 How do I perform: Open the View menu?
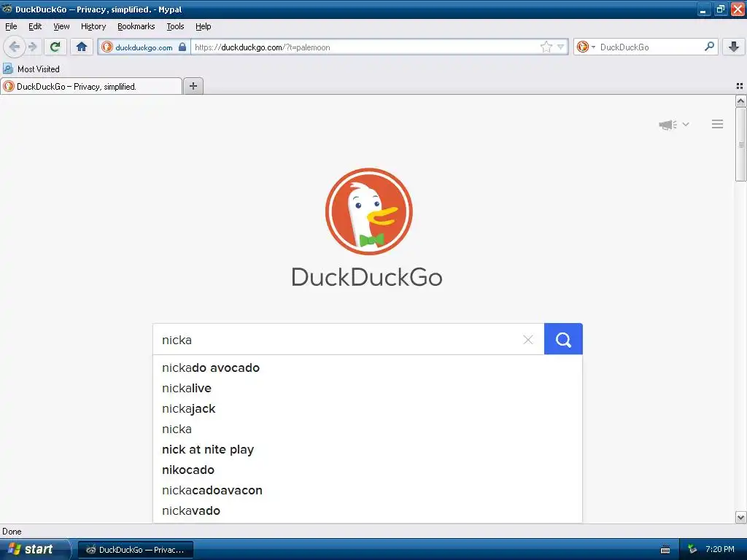click(61, 26)
